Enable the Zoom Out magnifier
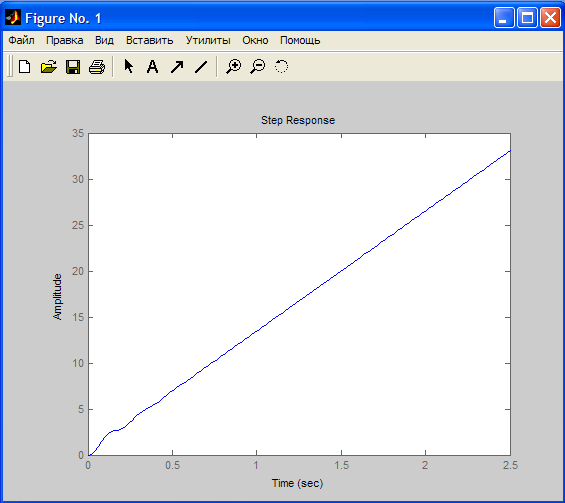Screen dimensions: 565x503 click(x=258, y=67)
